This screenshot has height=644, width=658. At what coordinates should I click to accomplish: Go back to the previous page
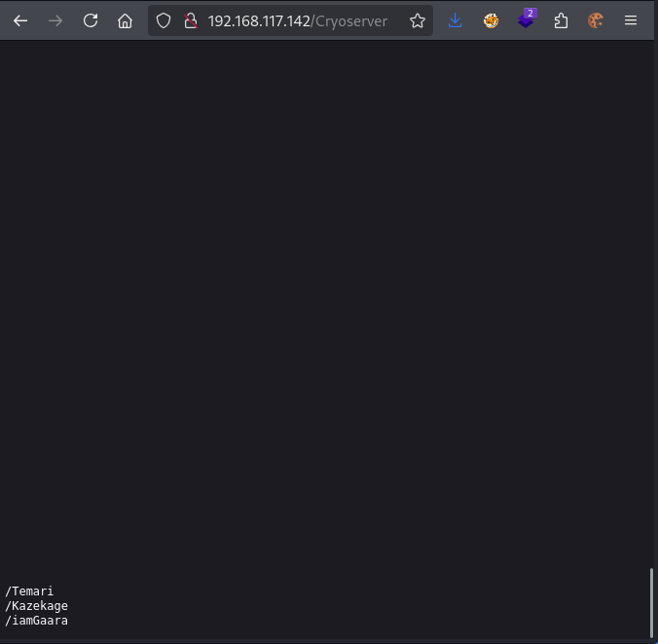pos(20,20)
